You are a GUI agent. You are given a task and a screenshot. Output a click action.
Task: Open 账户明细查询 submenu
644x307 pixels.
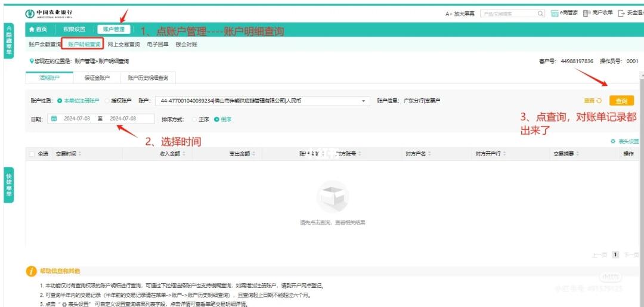[84, 44]
